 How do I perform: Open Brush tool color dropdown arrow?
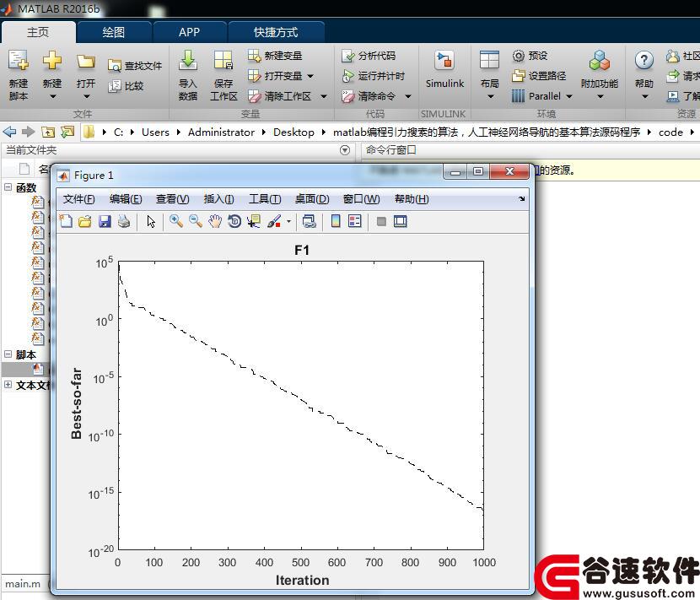[x=288, y=221]
